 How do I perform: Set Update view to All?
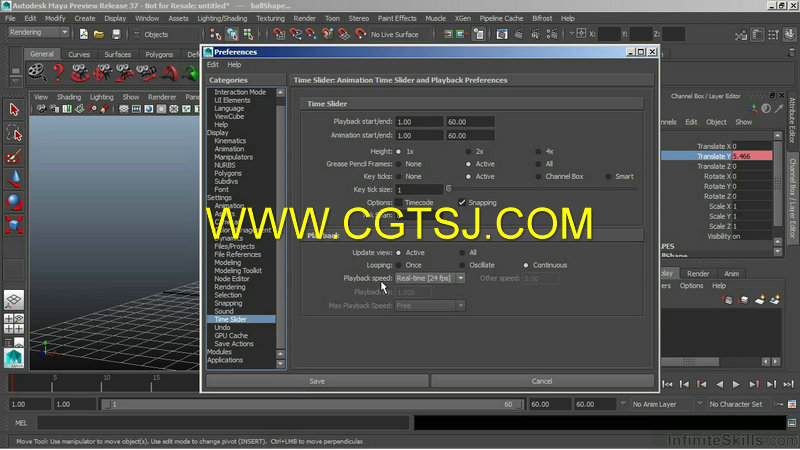point(462,253)
